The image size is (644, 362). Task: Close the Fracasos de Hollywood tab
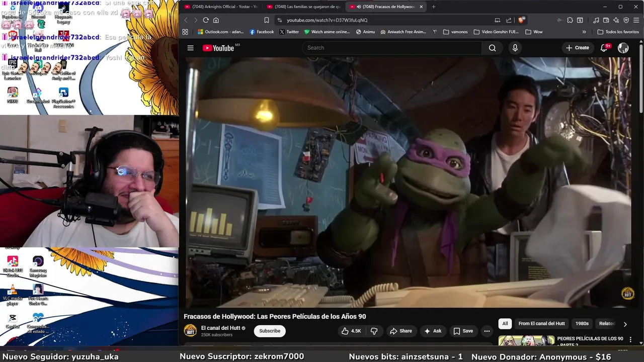pyautogui.click(x=421, y=7)
